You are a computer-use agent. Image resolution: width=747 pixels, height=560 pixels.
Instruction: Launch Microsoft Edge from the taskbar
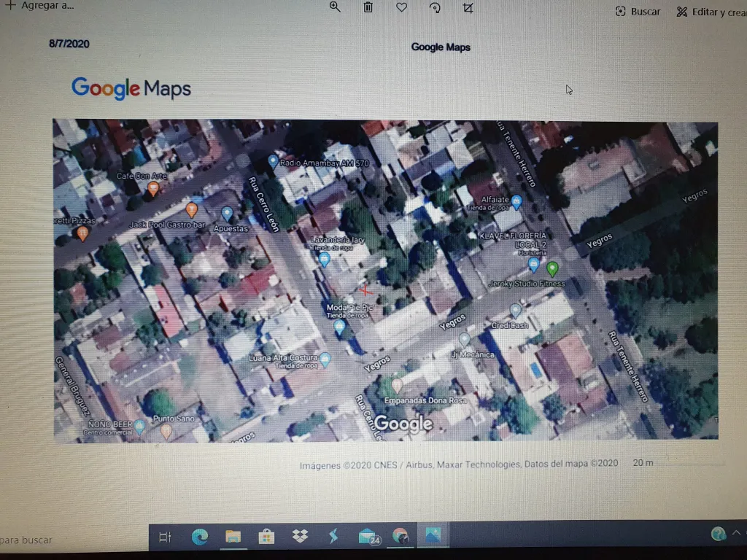tap(199, 537)
